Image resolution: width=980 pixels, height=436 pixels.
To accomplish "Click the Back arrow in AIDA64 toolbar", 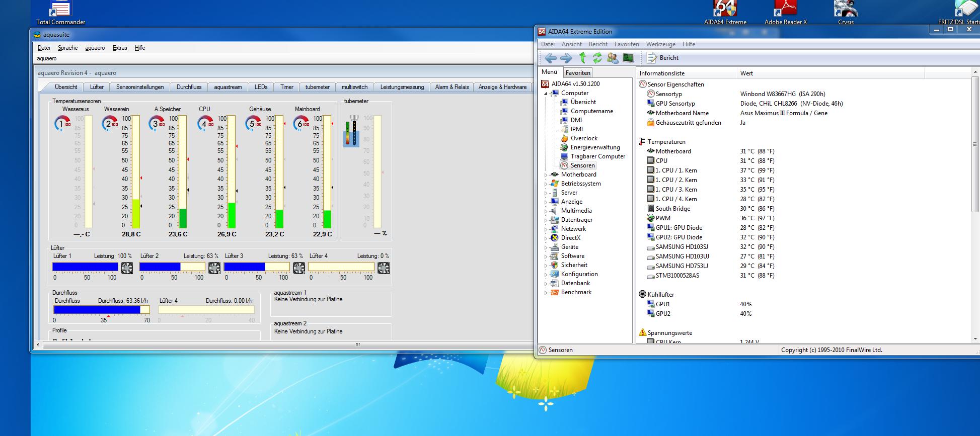I will (x=551, y=58).
